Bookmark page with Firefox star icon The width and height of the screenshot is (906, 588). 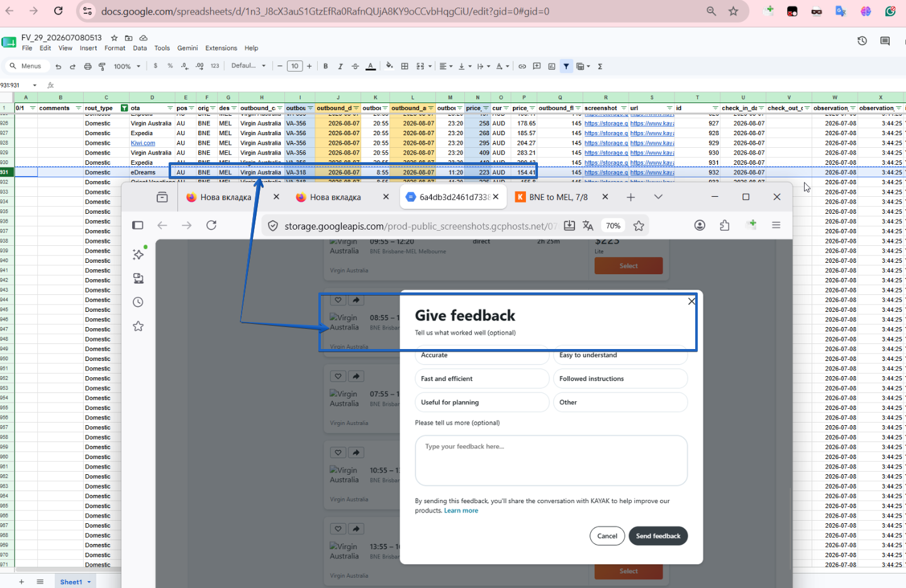pyautogui.click(x=639, y=226)
